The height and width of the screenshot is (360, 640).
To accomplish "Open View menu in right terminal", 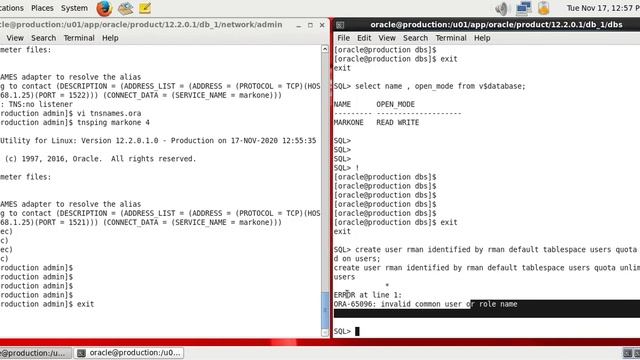I will 387,38.
